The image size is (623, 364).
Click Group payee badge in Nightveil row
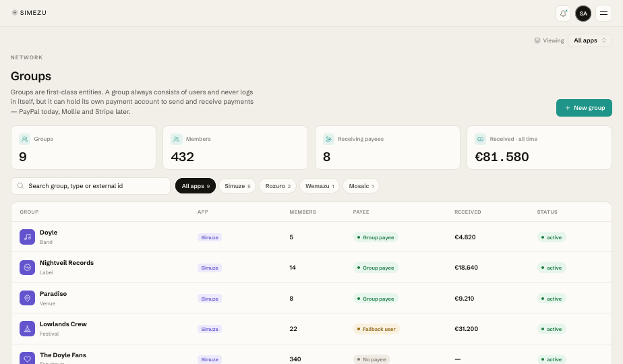tap(376, 268)
